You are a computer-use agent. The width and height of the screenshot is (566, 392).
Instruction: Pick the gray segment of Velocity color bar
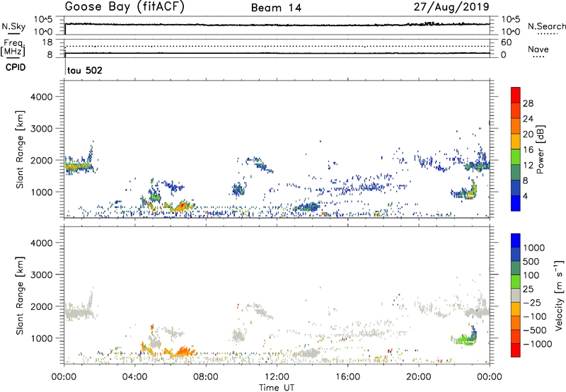(516, 296)
